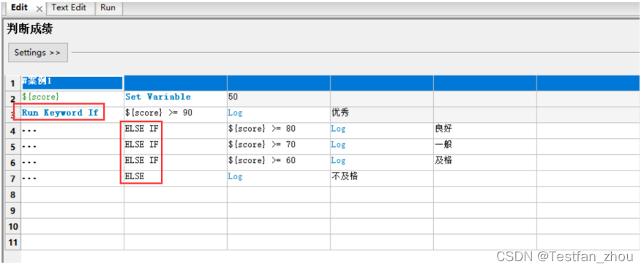Select row header number 10
This screenshot has width=644, height=270.
[x=12, y=226]
